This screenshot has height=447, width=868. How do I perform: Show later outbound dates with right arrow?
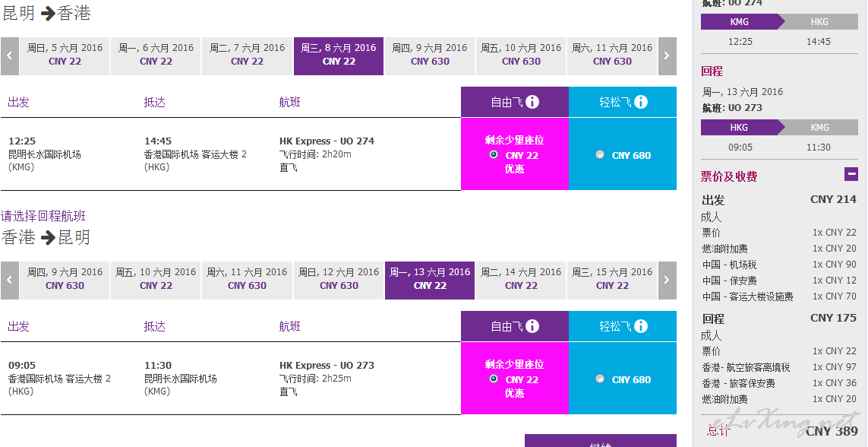667,56
